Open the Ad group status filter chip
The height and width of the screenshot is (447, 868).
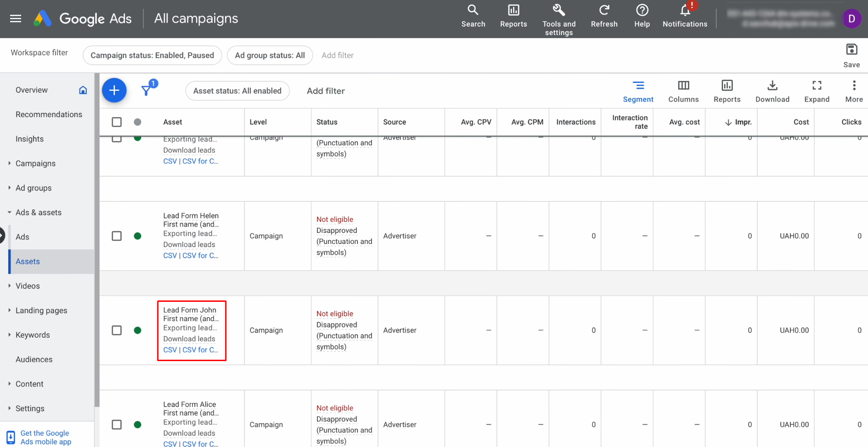270,55
